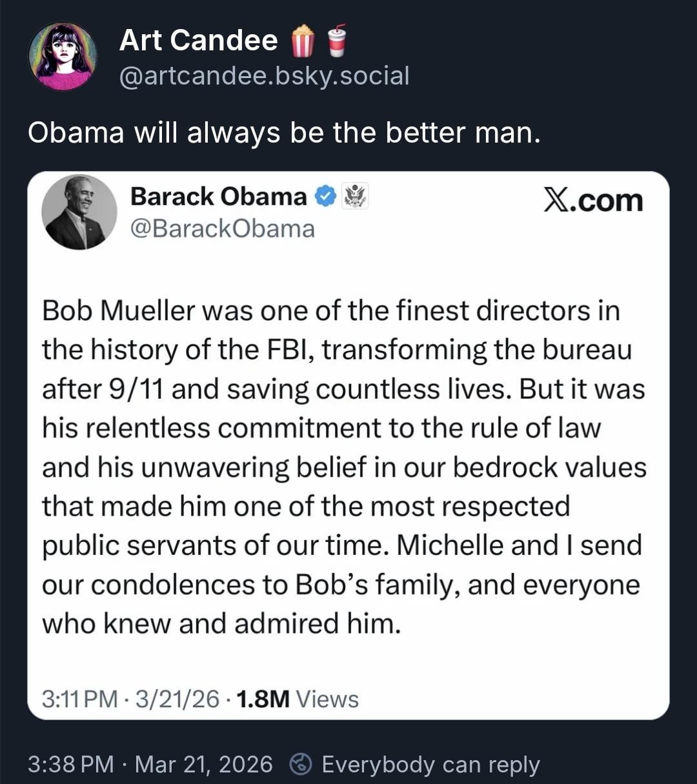The height and width of the screenshot is (784, 697).
Task: Click the Barack Obama display name
Action: 219,196
